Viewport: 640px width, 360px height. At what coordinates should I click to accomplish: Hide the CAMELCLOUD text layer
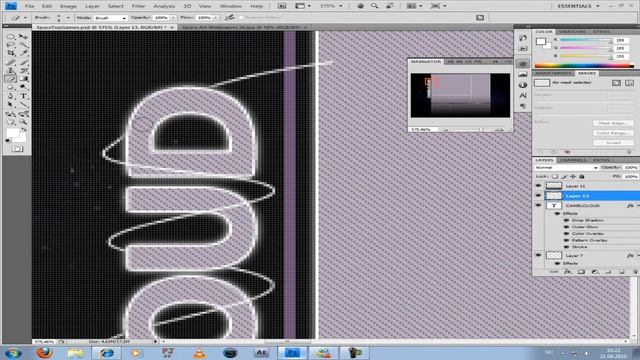coord(538,206)
